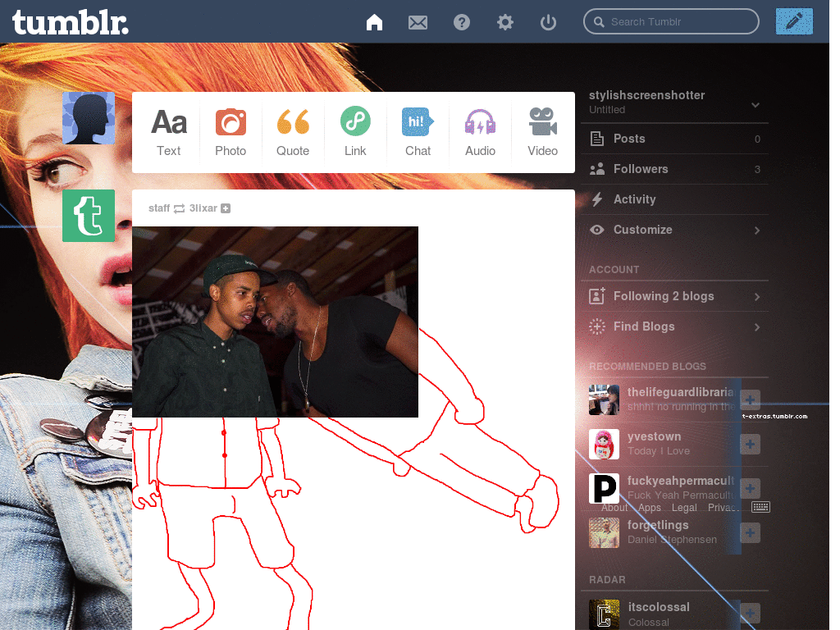
Task: Open the About footer link
Action: click(614, 508)
